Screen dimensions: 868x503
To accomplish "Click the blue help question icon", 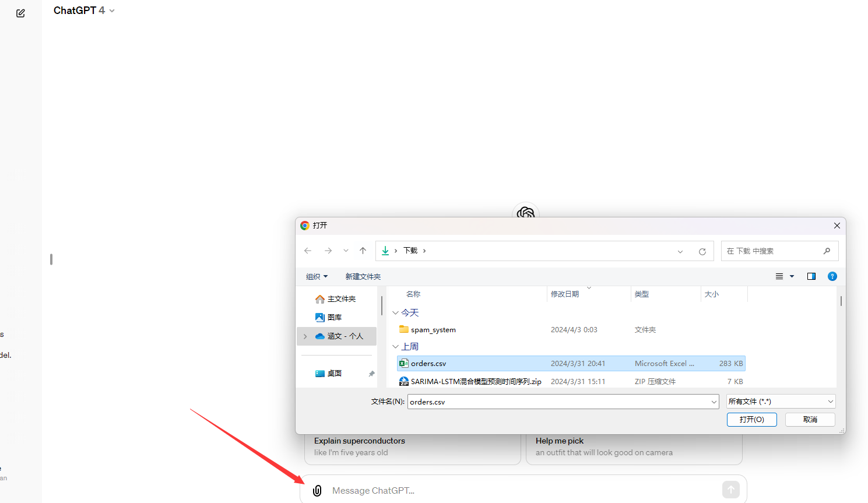I will 832,276.
